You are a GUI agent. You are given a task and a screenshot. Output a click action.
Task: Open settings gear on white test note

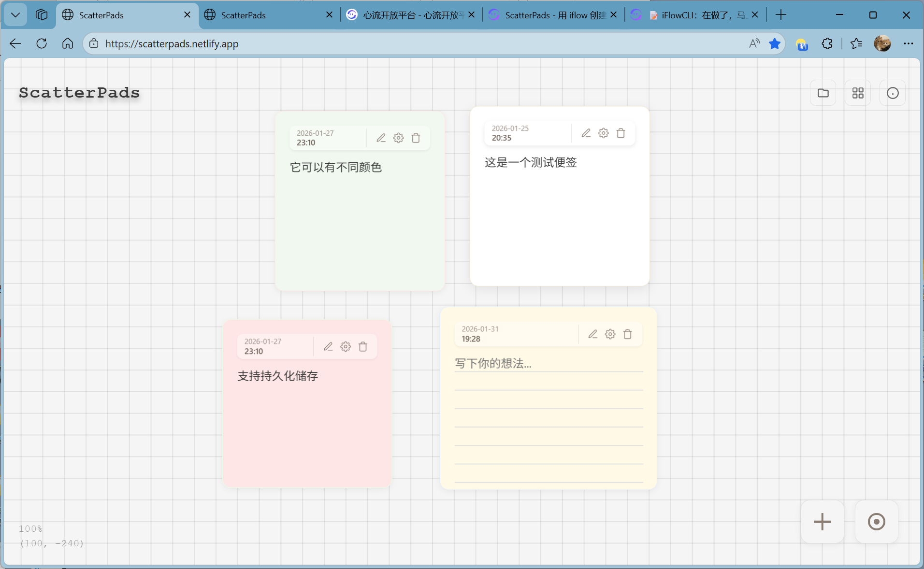[x=603, y=133]
